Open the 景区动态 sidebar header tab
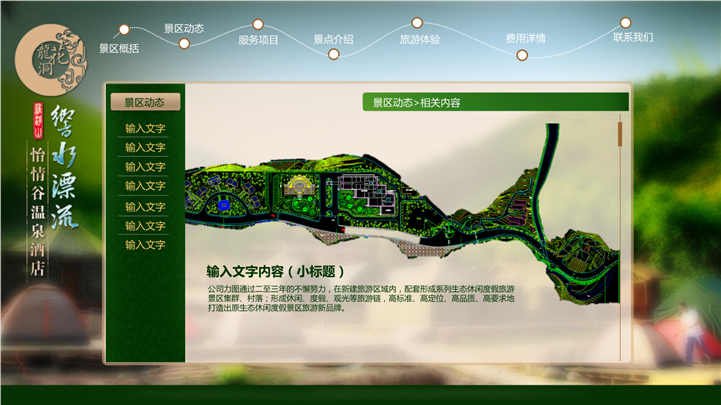 pyautogui.click(x=145, y=102)
